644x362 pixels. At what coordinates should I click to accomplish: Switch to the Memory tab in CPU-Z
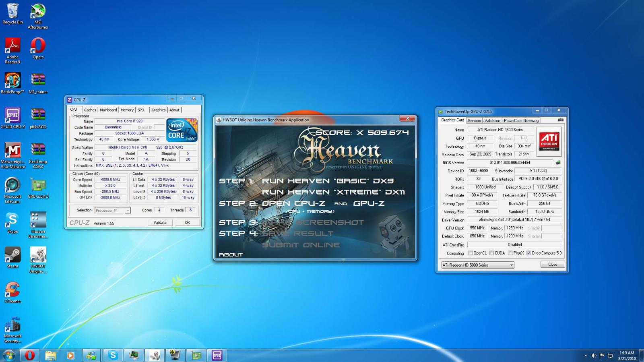coord(127,110)
